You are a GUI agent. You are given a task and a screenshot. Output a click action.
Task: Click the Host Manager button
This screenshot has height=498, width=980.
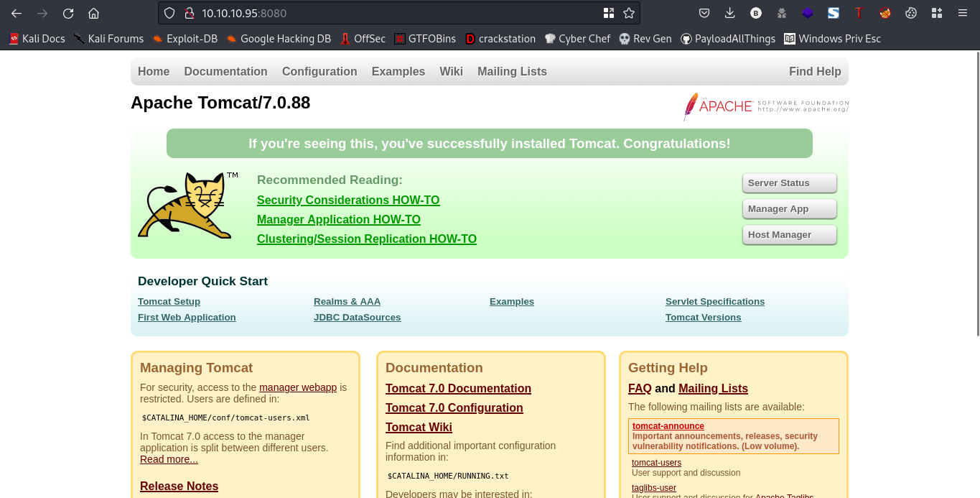789,235
